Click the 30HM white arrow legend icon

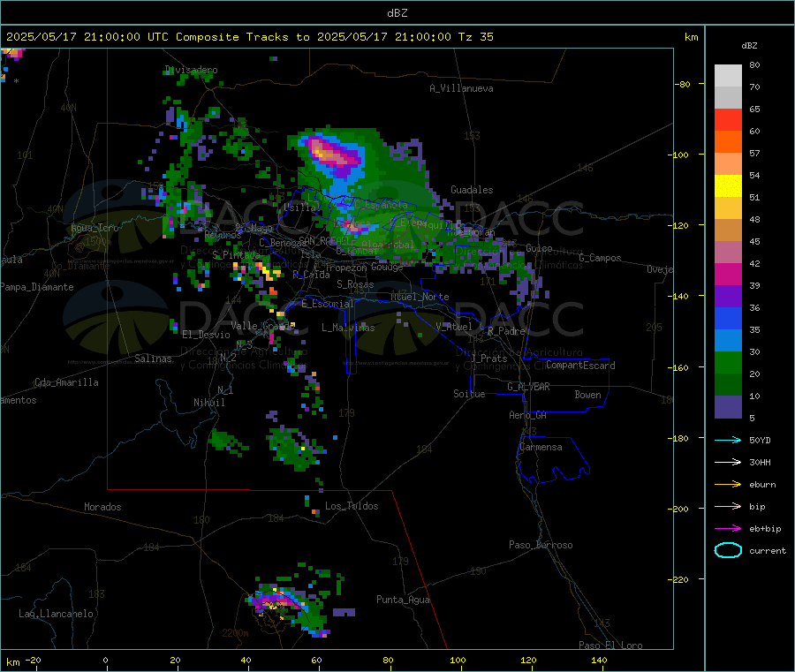click(728, 462)
